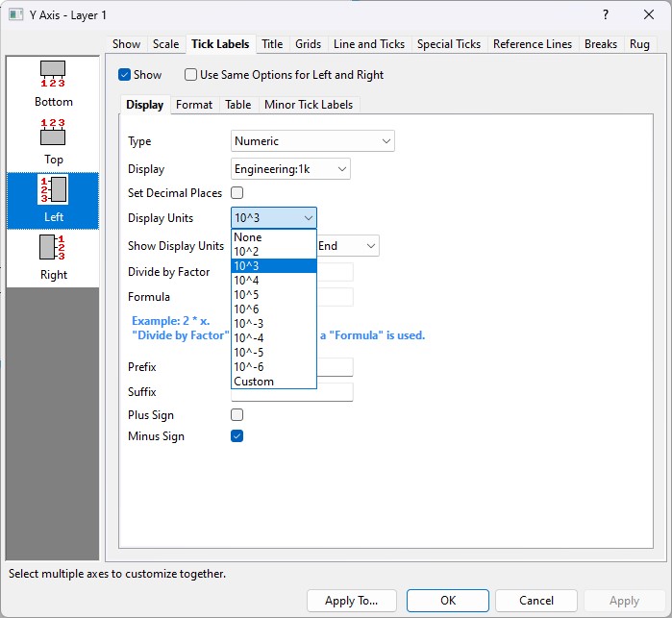Choose 10^5 in the Display Units list
Viewport: 672px width, 618px height.
(274, 295)
